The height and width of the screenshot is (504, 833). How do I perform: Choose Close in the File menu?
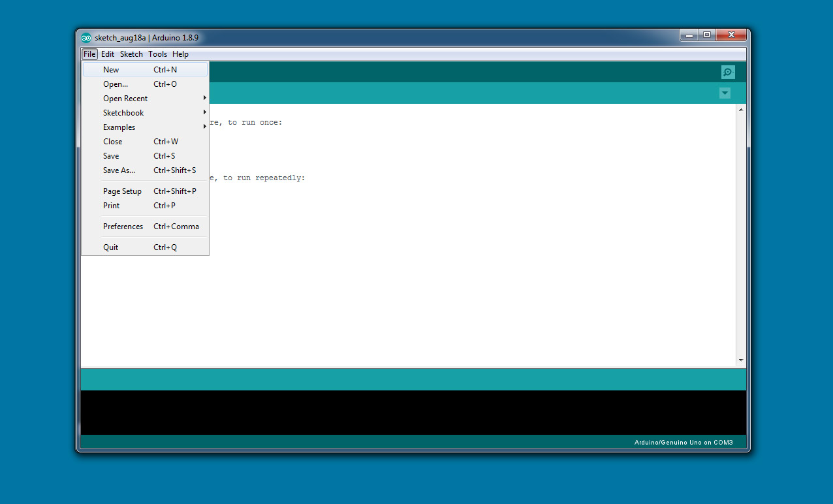coord(145,142)
